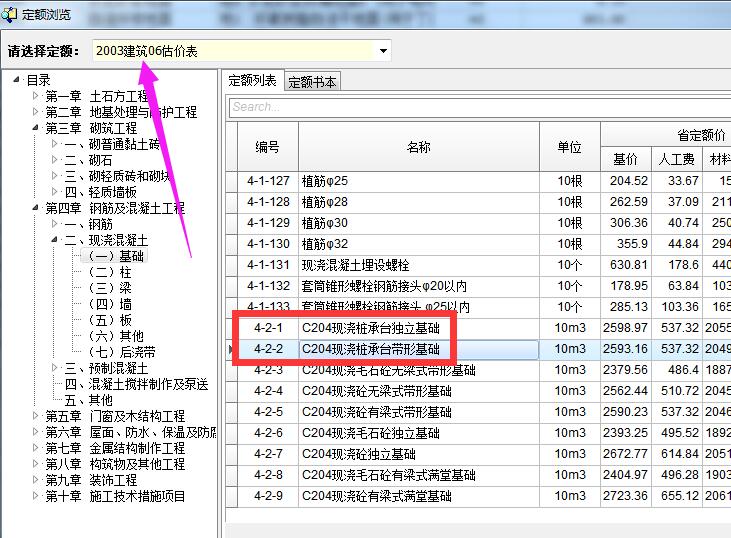Click the 名称 column header
The image size is (731, 538).
click(x=419, y=147)
